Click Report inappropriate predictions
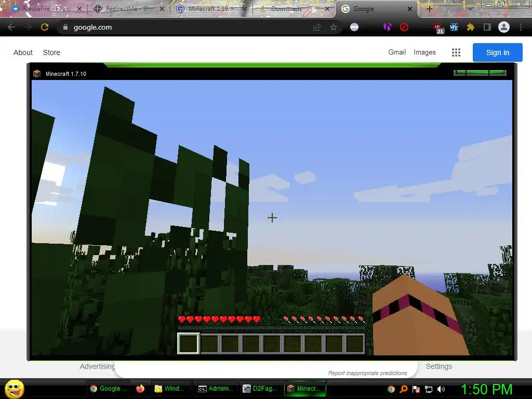Screen dimensions: 532x399 click(367, 373)
